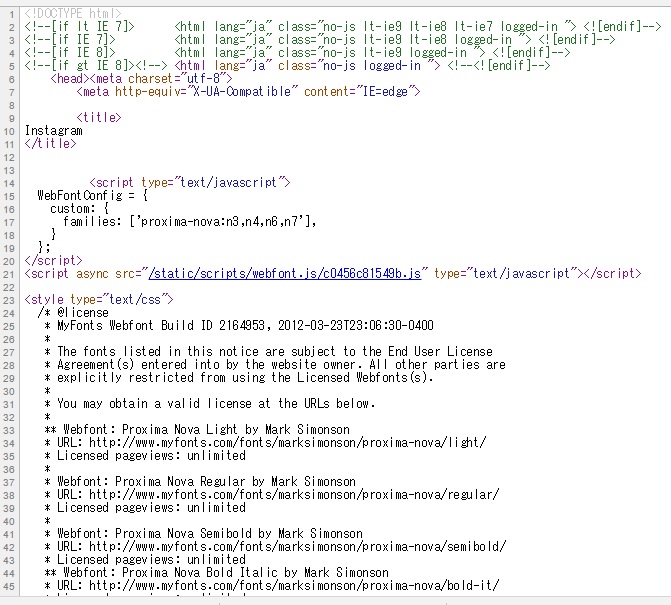The width and height of the screenshot is (671, 605).
Task: Click 'Proxima Nova Semibold by Mark Simonson' line
Action: (204, 534)
